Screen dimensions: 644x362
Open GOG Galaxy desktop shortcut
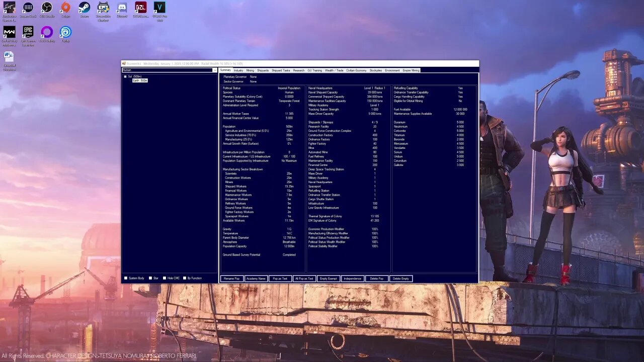click(x=47, y=34)
